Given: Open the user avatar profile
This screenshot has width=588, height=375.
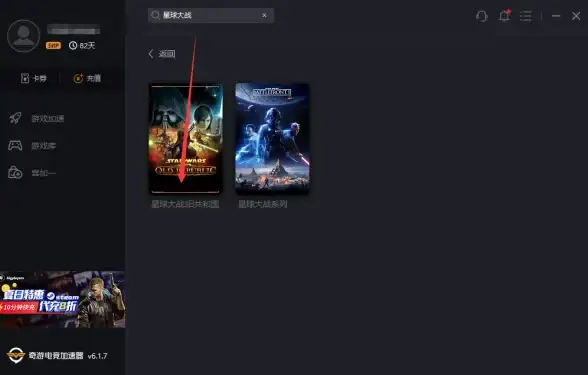Looking at the screenshot, I should click(23, 36).
